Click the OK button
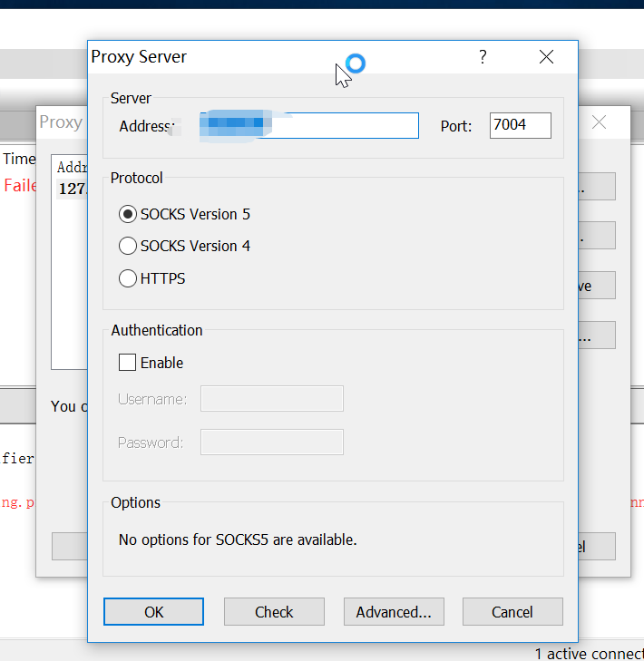This screenshot has width=644, height=661. (153, 611)
